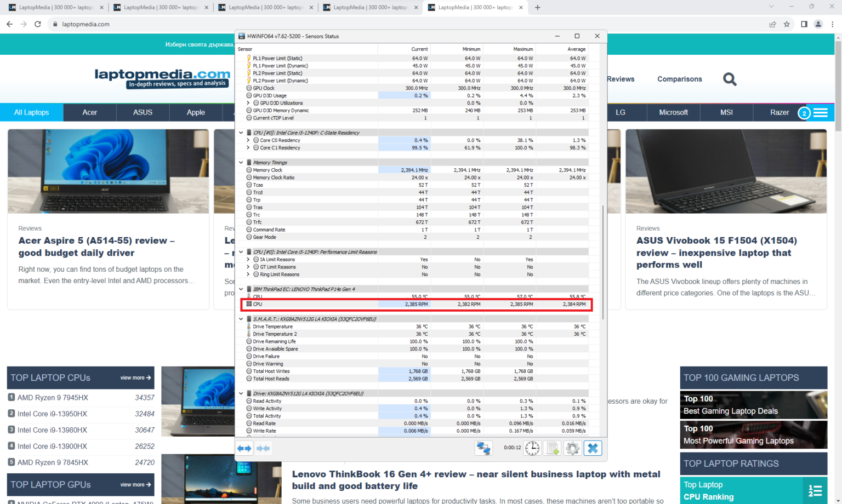Reset the sensor timer with the clock icon
Viewport: 842px width, 504px height.
pyautogui.click(x=532, y=448)
